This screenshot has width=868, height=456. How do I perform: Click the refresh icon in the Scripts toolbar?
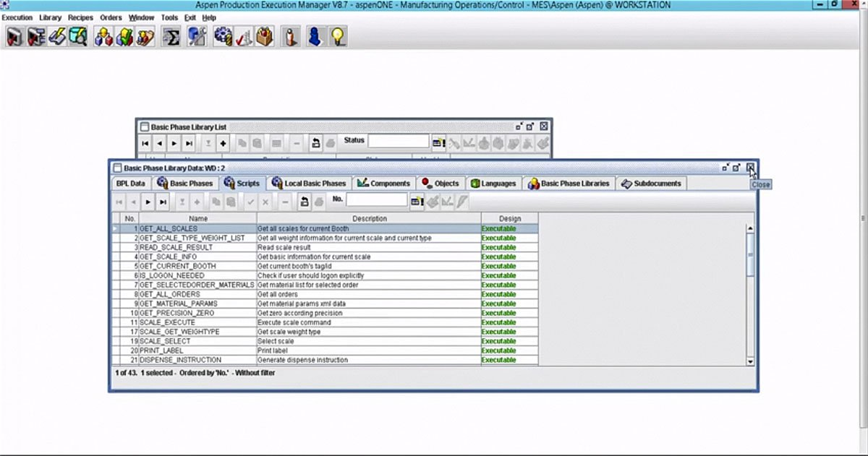305,202
